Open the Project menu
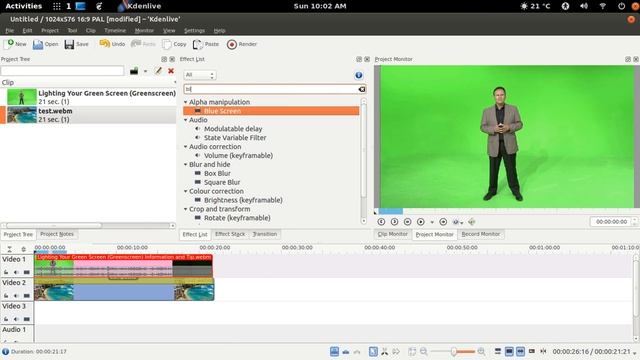Screen dimensions: 640x360 (x=50, y=31)
